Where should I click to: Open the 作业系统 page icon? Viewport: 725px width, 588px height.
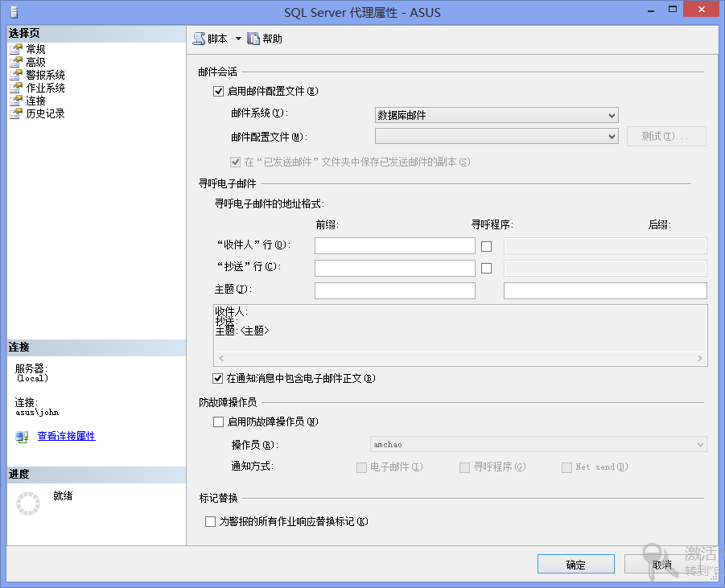coord(15,88)
